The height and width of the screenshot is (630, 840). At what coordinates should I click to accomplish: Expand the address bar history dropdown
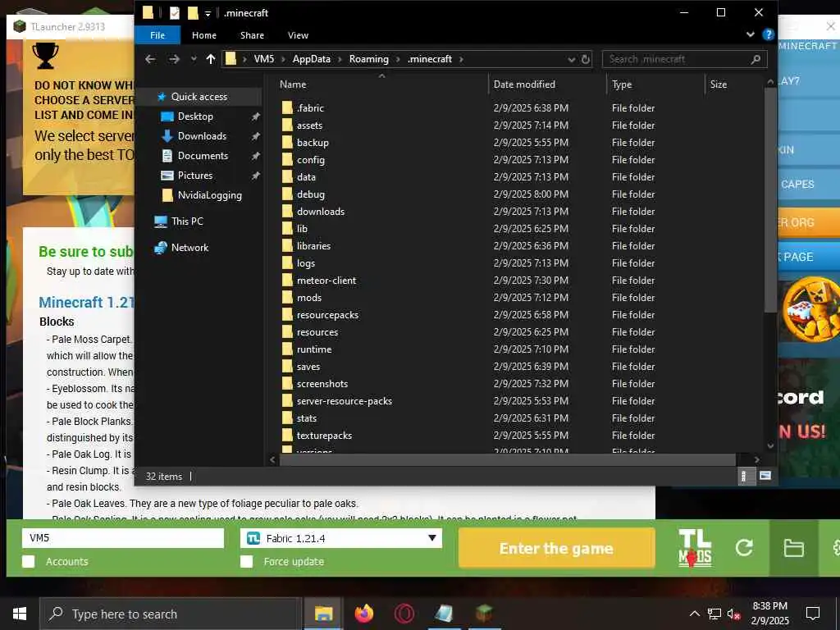point(571,59)
